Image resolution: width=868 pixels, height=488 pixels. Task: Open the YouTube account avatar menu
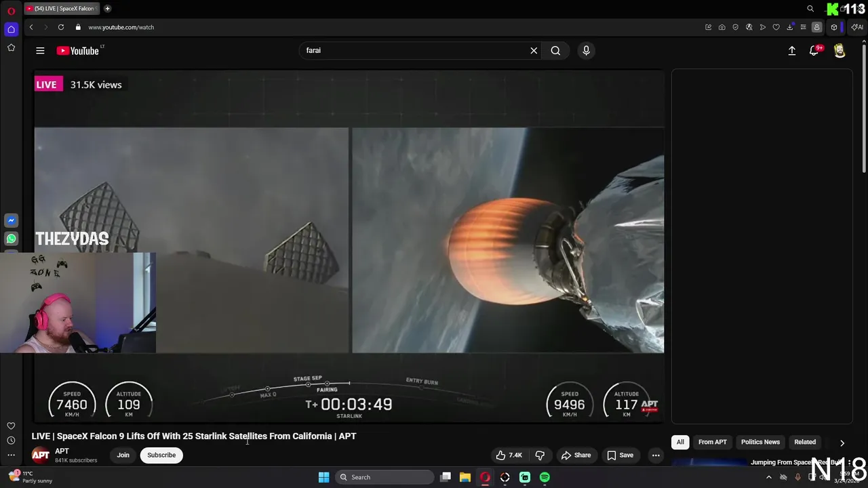(840, 50)
